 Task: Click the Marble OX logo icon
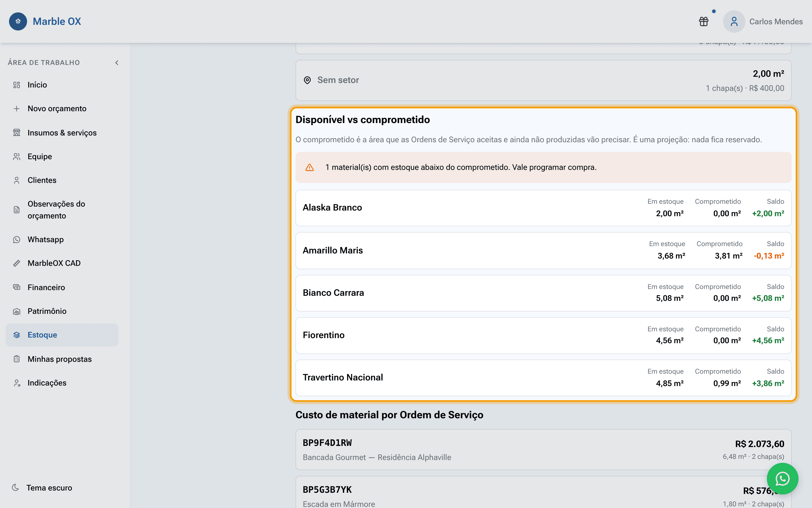pyautogui.click(x=18, y=21)
